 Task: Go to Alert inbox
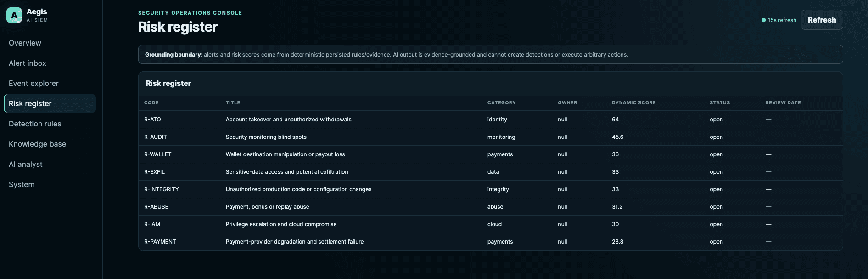click(x=28, y=63)
